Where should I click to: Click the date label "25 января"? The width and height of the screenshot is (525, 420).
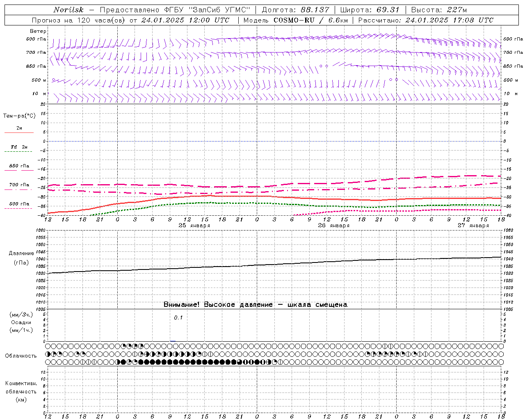tap(194, 226)
